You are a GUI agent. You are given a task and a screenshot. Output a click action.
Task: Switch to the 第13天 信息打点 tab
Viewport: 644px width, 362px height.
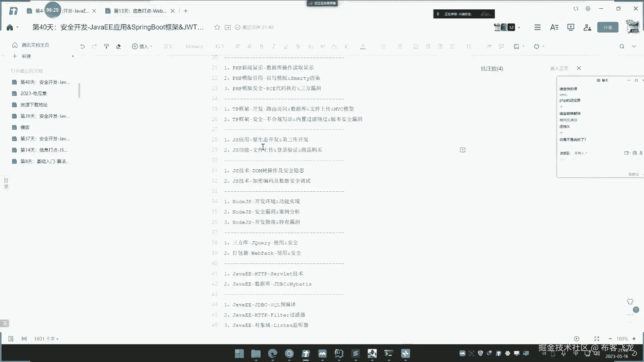tap(140, 11)
